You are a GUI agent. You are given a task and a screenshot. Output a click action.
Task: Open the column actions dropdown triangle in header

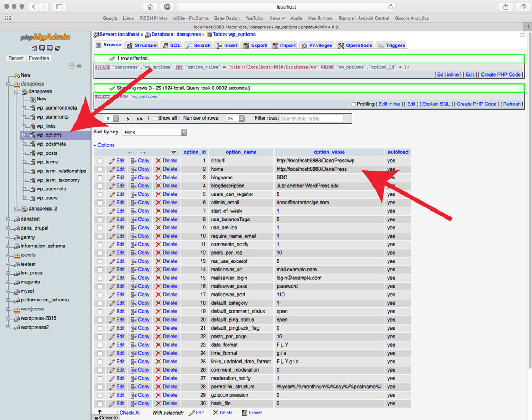(x=173, y=153)
